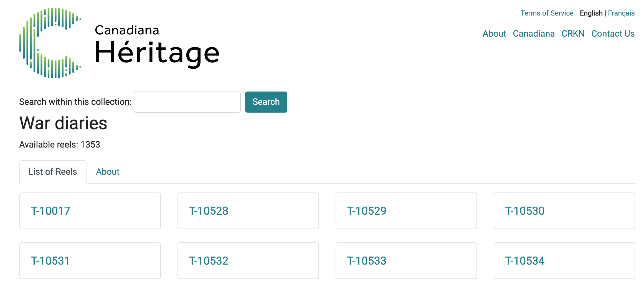Open the Terms of Service link

[547, 13]
